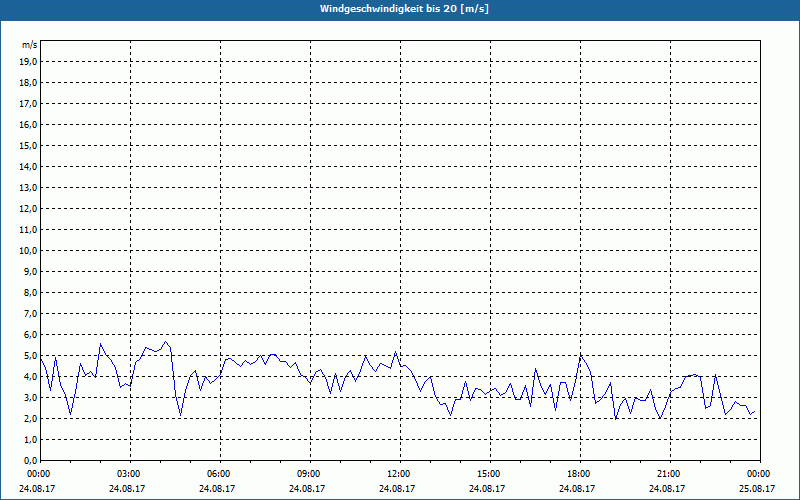The image size is (800, 500).
Task: Click the '4,0' y-axis label
Action: (30, 377)
